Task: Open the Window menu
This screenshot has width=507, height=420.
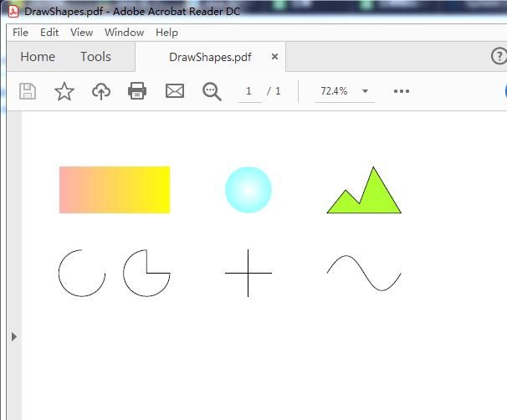Action: pyautogui.click(x=124, y=33)
